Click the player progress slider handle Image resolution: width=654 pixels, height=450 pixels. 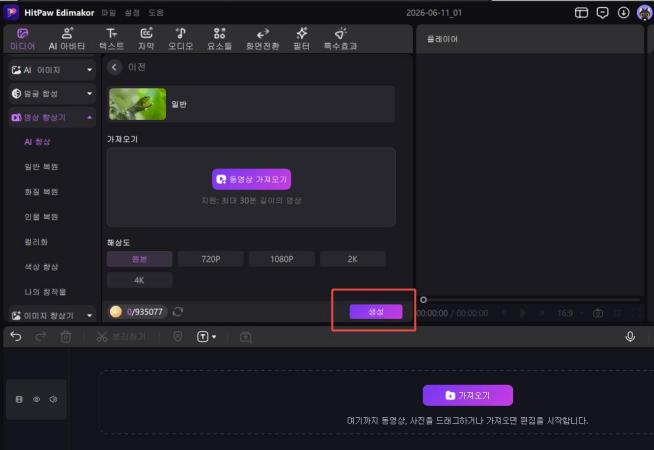[x=423, y=299]
